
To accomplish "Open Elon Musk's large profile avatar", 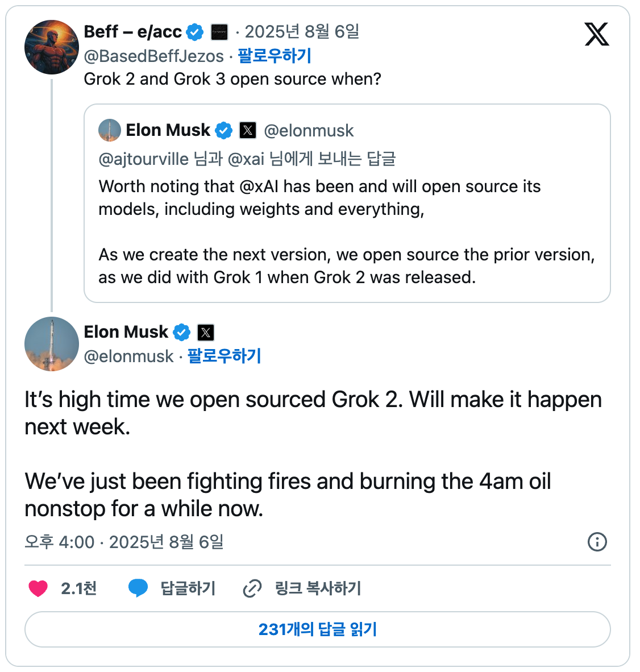I will (52, 344).
